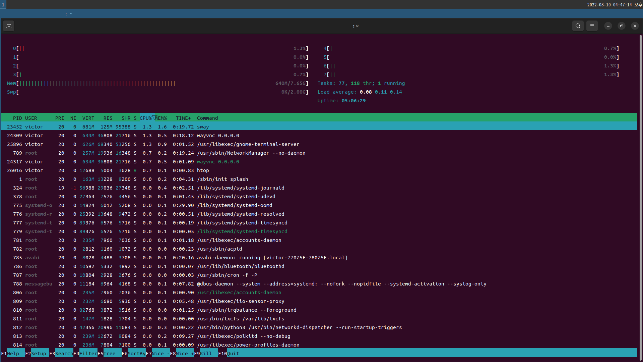Click the Mem usage meter bar

coord(97,83)
